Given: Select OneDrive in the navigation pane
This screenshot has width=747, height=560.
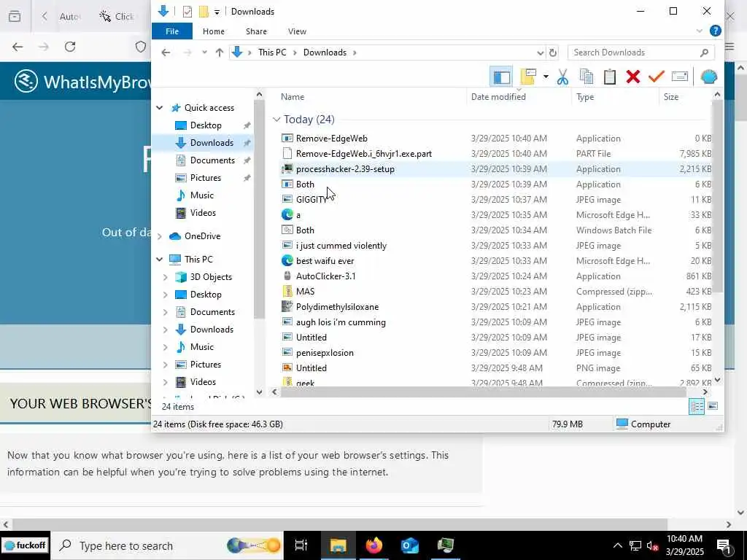Looking at the screenshot, I should click(202, 236).
